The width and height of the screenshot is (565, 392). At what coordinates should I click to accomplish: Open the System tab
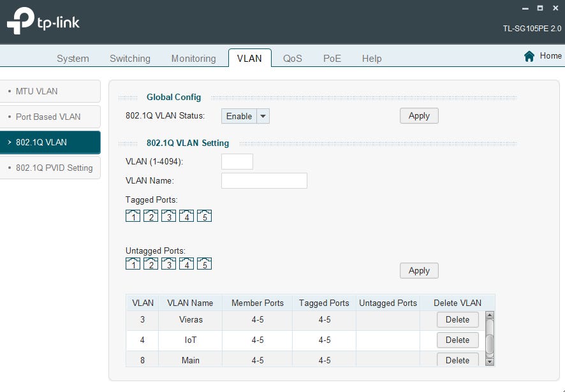click(x=73, y=59)
